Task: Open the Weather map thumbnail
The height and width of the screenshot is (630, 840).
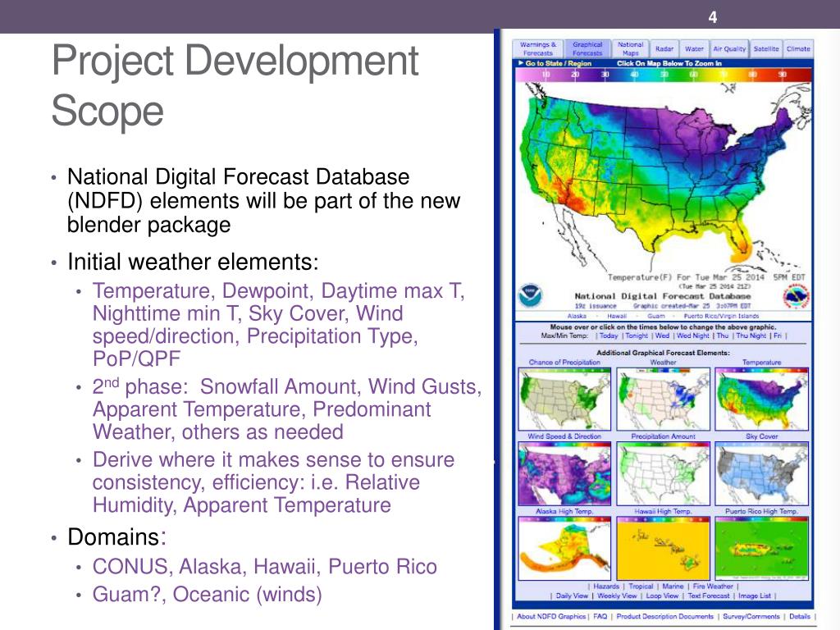Action: point(663,399)
